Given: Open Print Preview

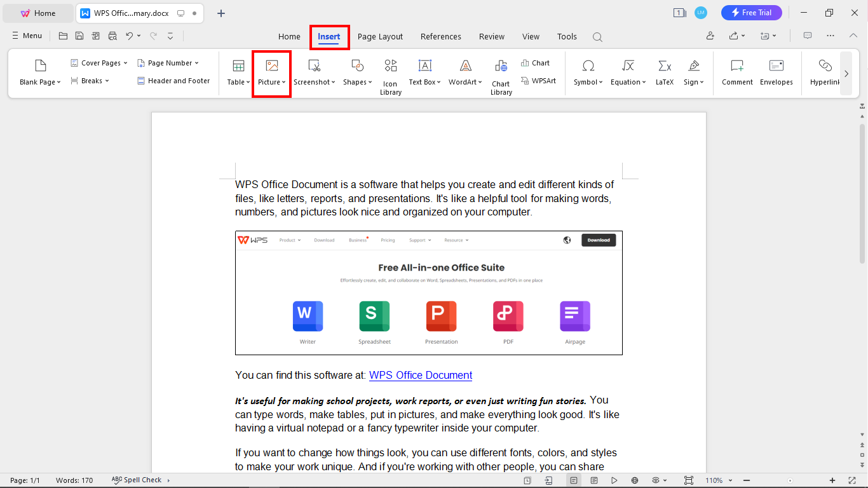Looking at the screenshot, I should click(x=112, y=36).
